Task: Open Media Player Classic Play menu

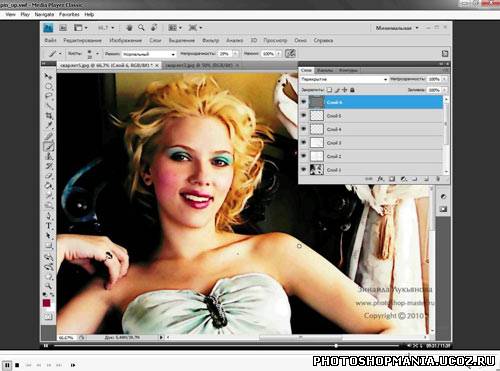Action: (25, 14)
